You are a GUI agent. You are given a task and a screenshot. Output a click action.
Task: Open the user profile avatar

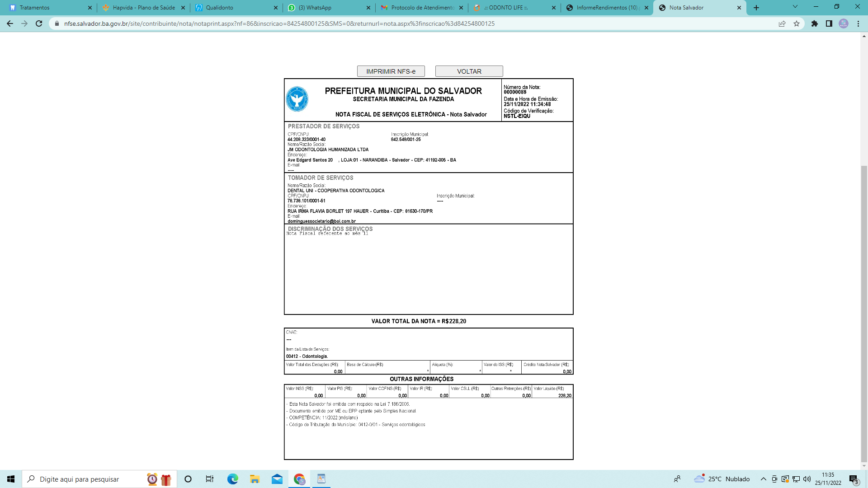coord(844,23)
